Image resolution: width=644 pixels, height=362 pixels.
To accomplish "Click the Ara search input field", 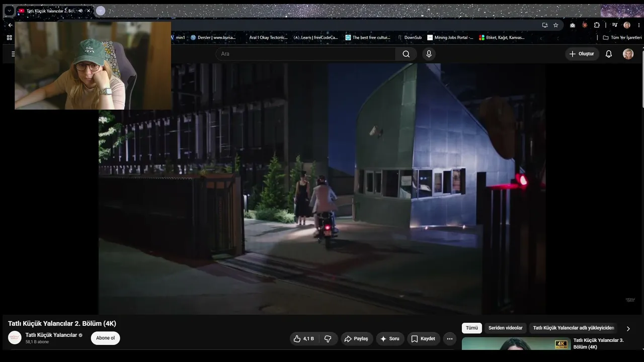I will click(306, 54).
